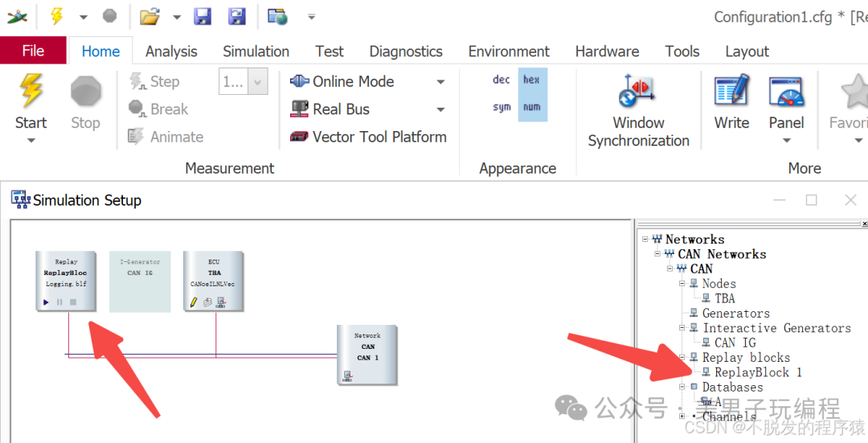This screenshot has width=868, height=443.
Task: Toggle sym symbolic display
Action: (x=502, y=107)
